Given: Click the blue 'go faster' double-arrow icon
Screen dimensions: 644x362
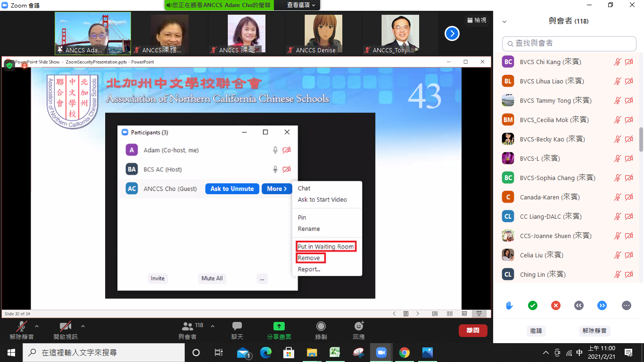Looking at the screenshot, I should pyautogui.click(x=602, y=305).
